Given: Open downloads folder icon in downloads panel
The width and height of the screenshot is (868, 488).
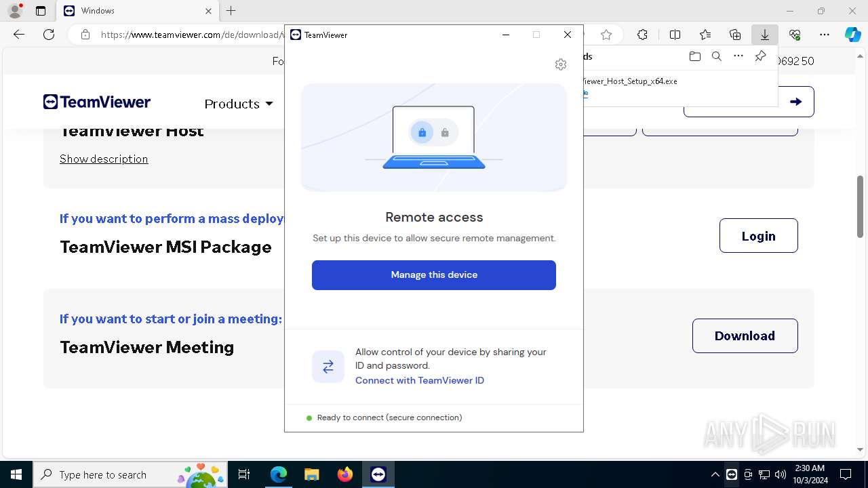Looking at the screenshot, I should pyautogui.click(x=694, y=56).
